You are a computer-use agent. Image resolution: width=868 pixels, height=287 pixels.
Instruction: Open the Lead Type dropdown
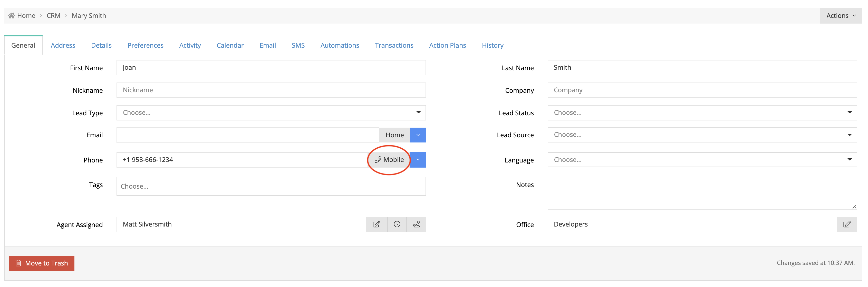click(x=271, y=113)
